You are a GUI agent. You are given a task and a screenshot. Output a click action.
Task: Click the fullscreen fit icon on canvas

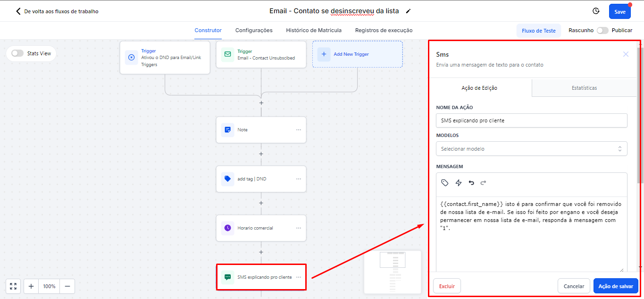(13, 286)
